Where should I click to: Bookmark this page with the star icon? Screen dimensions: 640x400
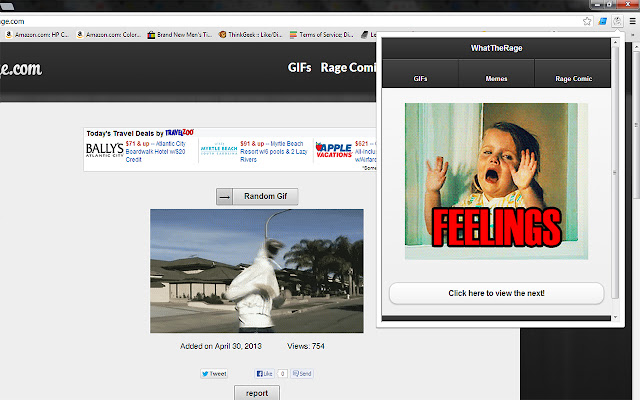click(587, 20)
